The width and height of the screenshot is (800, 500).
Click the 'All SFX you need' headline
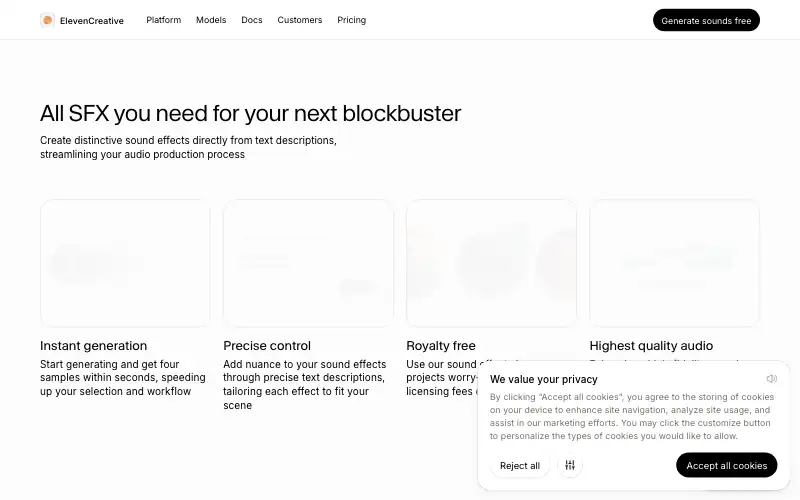pos(251,113)
